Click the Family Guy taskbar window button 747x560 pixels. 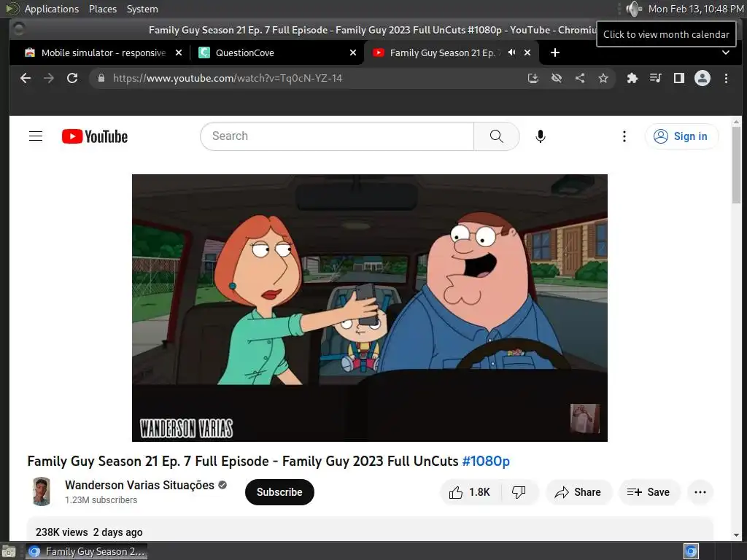click(86, 551)
